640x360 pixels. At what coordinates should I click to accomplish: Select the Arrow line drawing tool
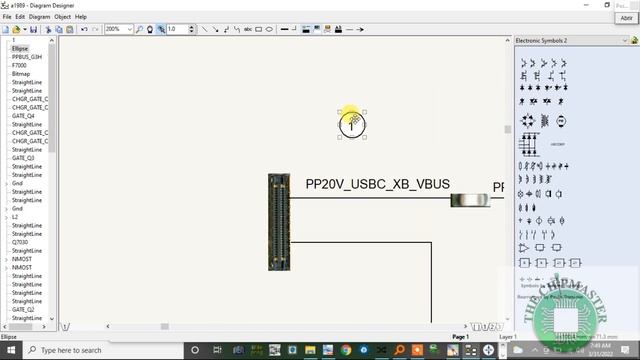click(216, 29)
